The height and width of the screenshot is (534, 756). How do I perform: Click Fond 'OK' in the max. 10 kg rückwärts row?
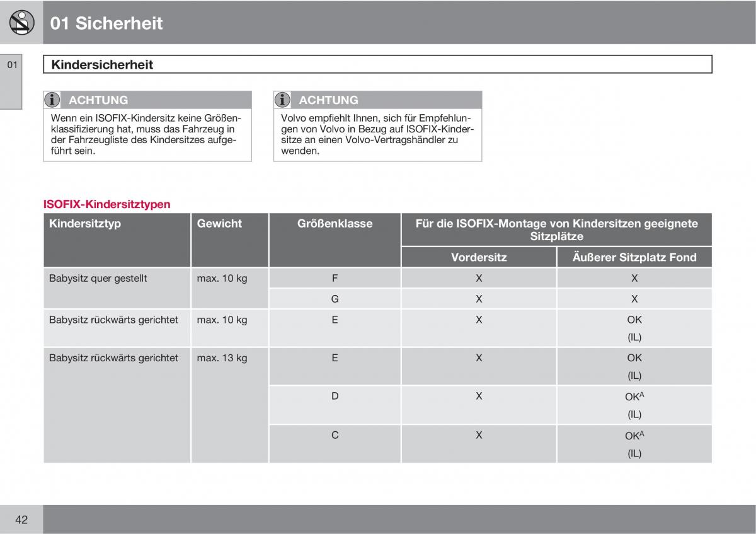click(634, 320)
